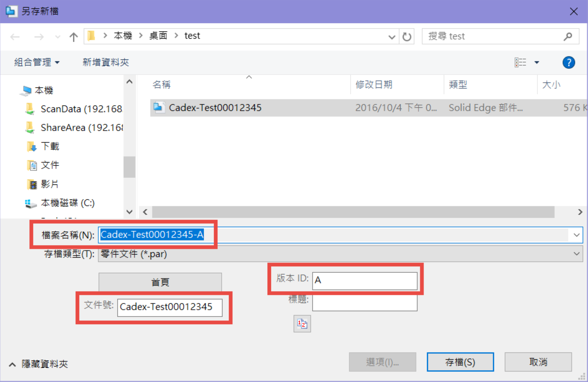Screen dimensions: 588x382
Task: Close the 另存新檔 dialog
Action: (x=574, y=11)
